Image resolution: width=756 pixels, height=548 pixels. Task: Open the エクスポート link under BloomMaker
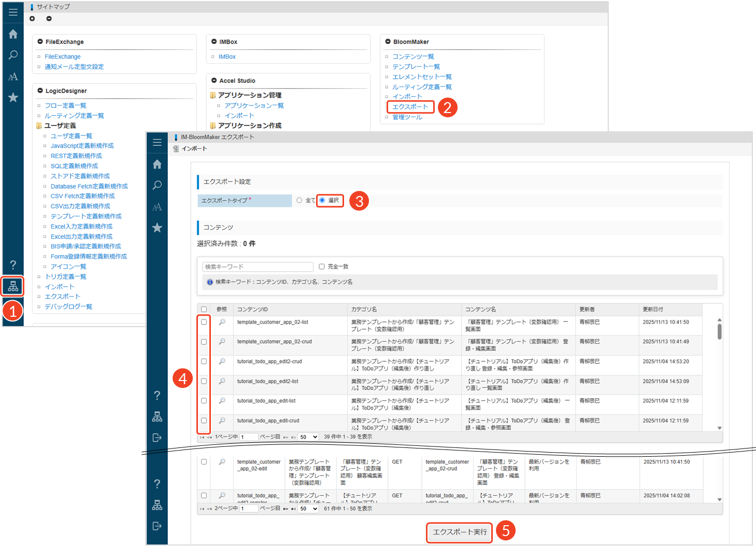(x=410, y=107)
